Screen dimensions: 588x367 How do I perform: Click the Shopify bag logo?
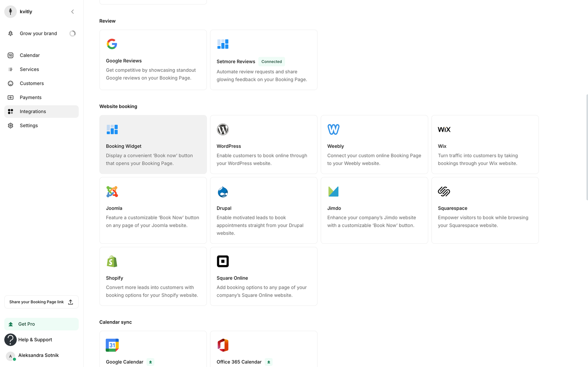112,261
